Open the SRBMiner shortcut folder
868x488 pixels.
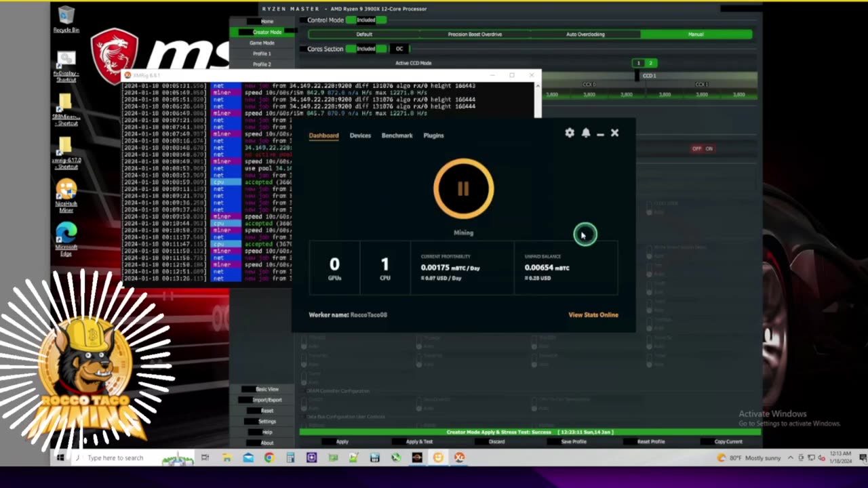(x=66, y=110)
